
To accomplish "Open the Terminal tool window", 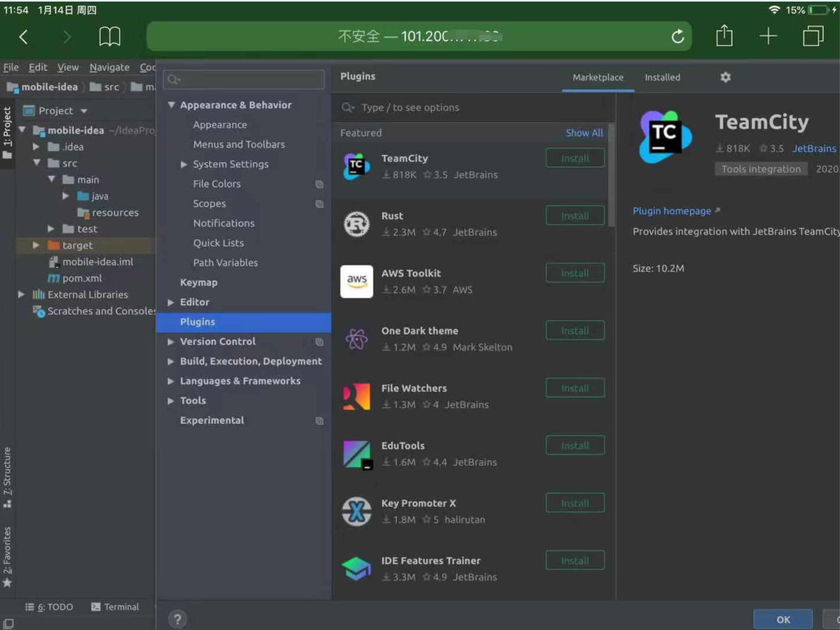I will pos(115,607).
